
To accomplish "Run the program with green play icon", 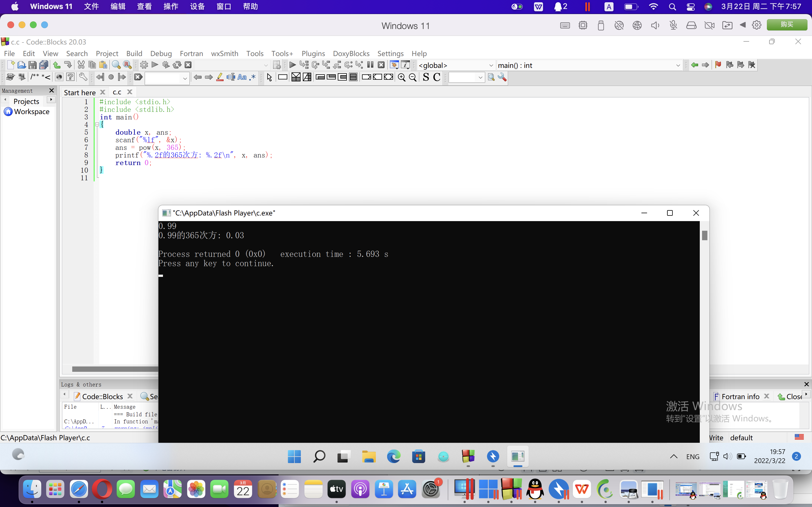I will 155,65.
